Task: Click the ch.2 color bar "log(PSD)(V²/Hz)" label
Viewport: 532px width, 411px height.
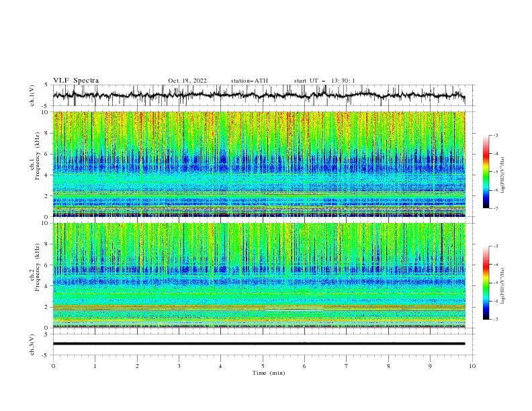Action: click(x=503, y=285)
